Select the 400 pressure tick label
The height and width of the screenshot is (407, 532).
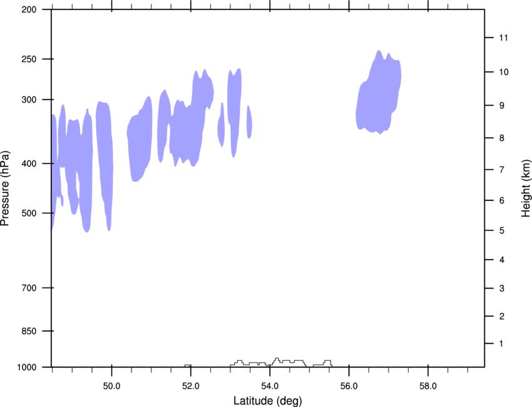(29, 163)
